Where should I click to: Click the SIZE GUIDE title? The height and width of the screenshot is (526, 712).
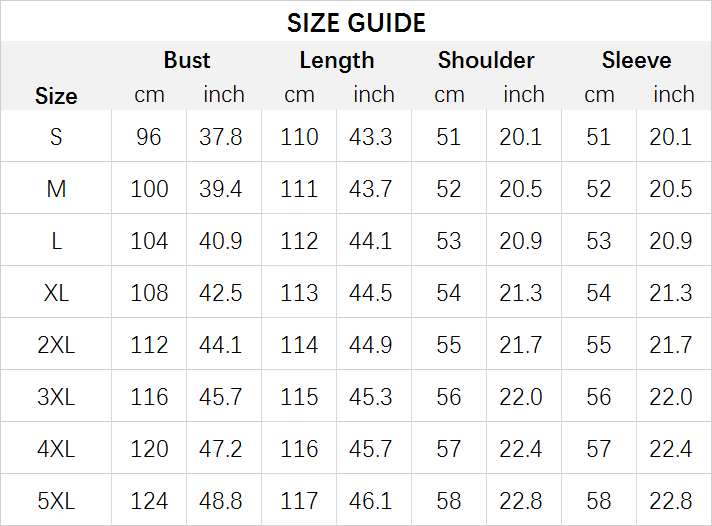pos(356,22)
